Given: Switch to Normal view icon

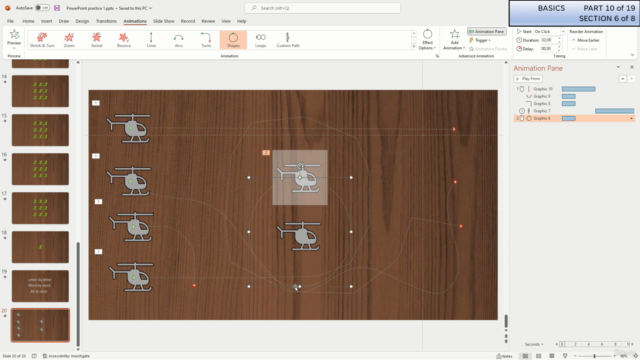Looking at the screenshot, I should point(525,356).
